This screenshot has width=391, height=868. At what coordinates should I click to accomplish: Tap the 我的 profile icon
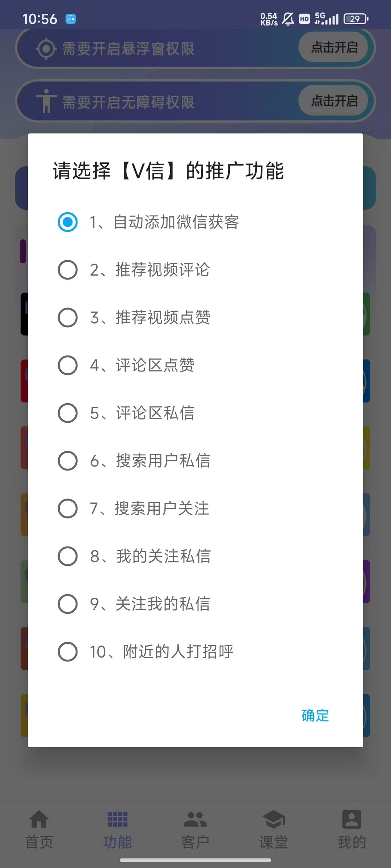[x=352, y=819]
